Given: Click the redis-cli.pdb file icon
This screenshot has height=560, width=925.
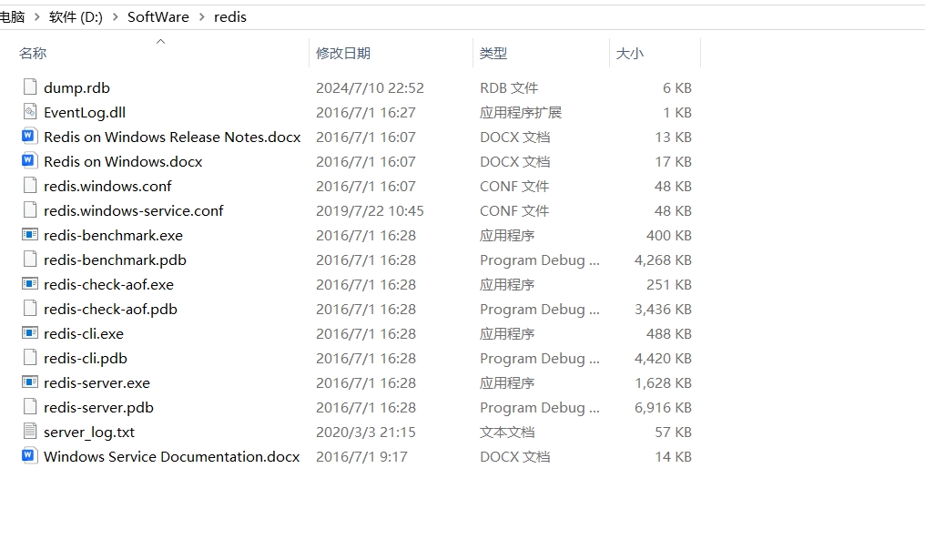Looking at the screenshot, I should pyautogui.click(x=30, y=358).
